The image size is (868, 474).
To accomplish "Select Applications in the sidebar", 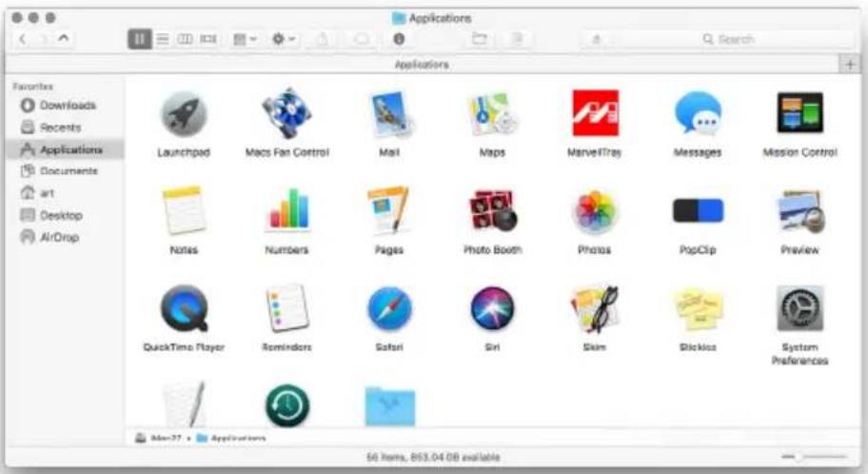I will (x=65, y=149).
